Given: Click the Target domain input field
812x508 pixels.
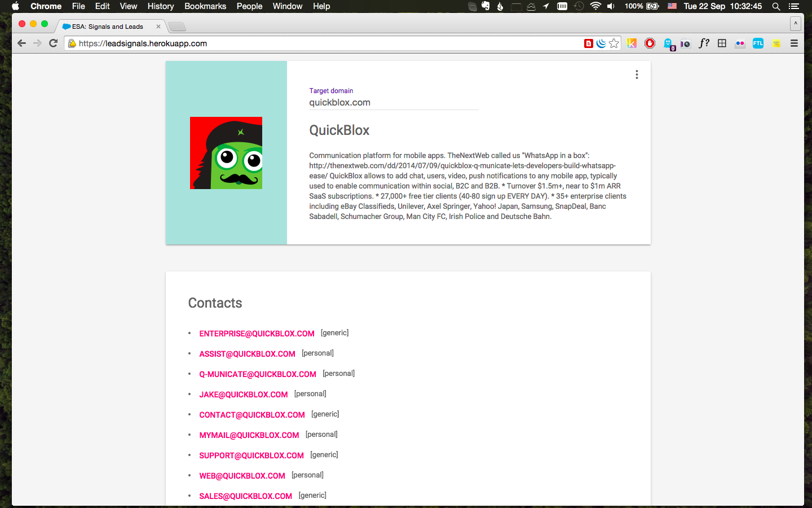Looking at the screenshot, I should tap(394, 103).
